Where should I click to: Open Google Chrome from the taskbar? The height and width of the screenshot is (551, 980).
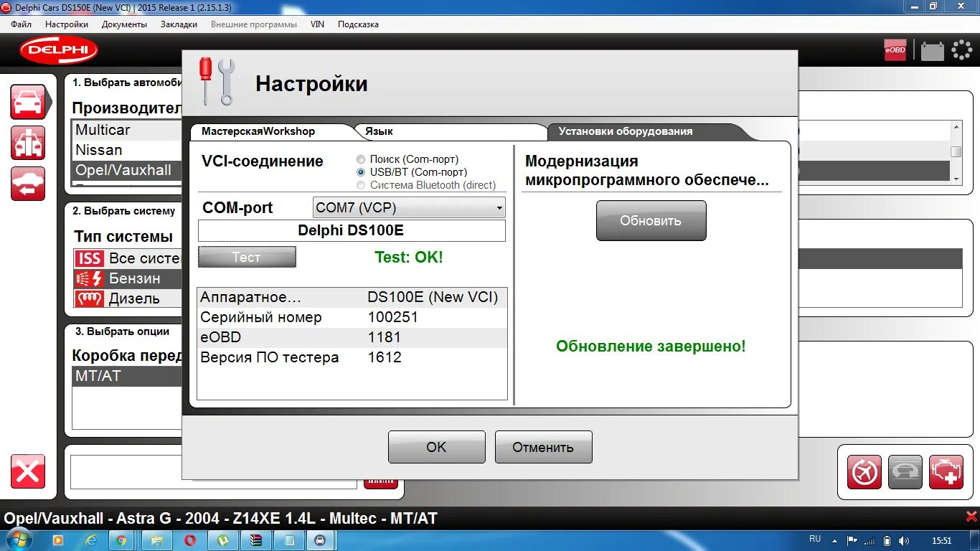tap(122, 540)
